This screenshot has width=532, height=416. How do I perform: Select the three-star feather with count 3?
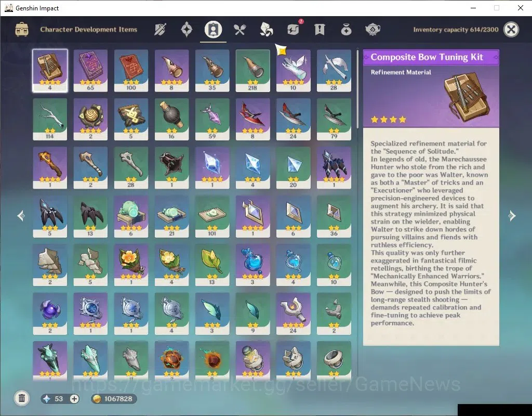coord(212,314)
